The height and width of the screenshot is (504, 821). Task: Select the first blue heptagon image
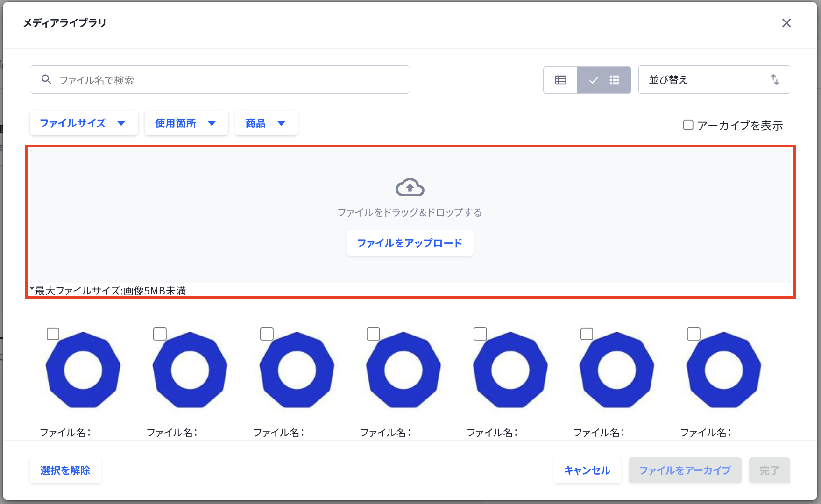pos(83,370)
